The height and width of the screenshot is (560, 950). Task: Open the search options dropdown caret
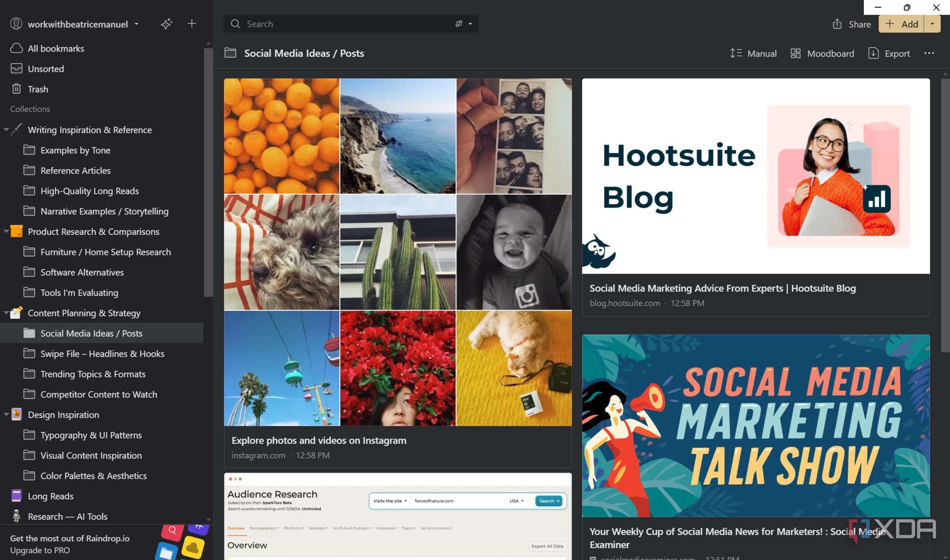coord(470,24)
